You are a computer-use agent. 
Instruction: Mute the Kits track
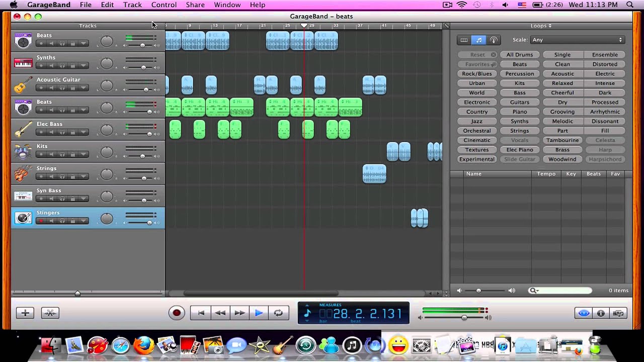point(51,154)
